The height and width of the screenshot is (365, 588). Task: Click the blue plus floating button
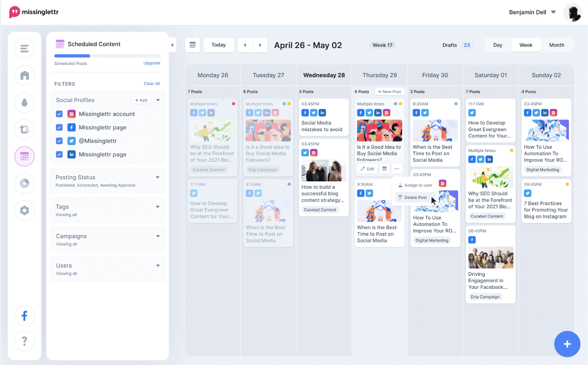(x=567, y=344)
